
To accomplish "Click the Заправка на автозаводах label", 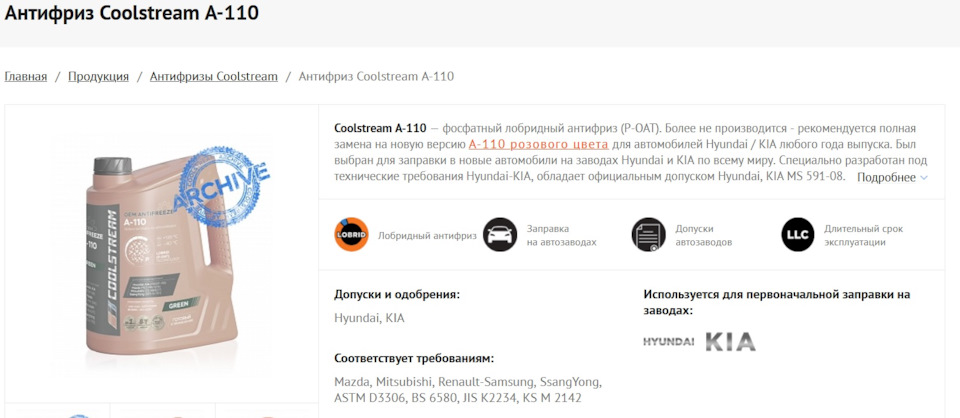I will [561, 235].
